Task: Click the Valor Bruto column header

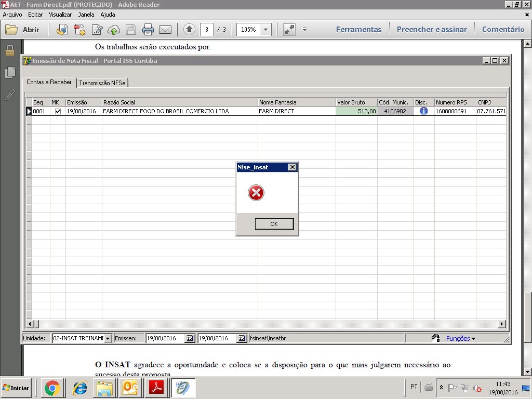Action: point(356,102)
